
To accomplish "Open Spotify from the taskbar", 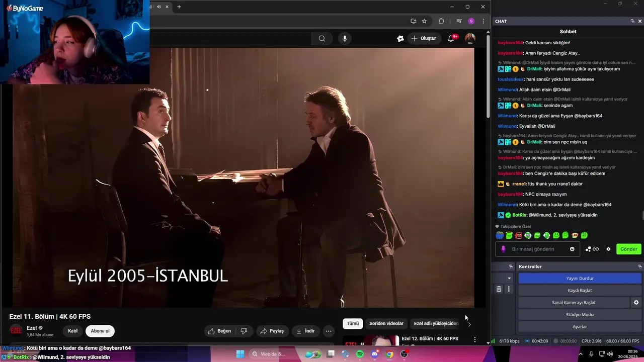I will click(x=360, y=354).
